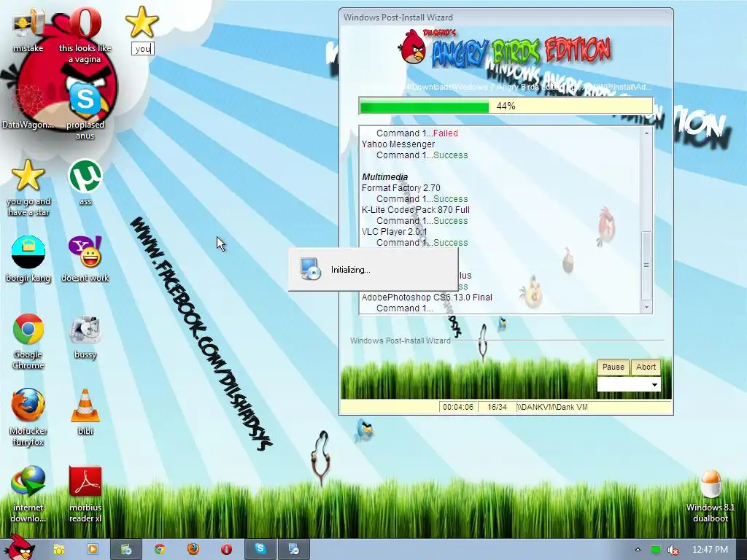Viewport: 747px width, 560px height.
Task: Open the 'bussy' desktop shortcut
Action: tap(85, 336)
